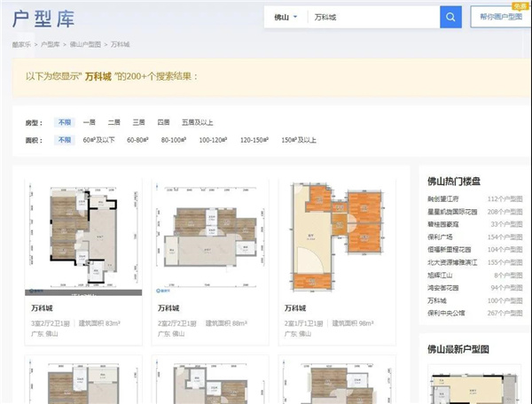The image size is (532, 404).
Task: Click the 建筑面积 88m² text
Action: click(226, 323)
